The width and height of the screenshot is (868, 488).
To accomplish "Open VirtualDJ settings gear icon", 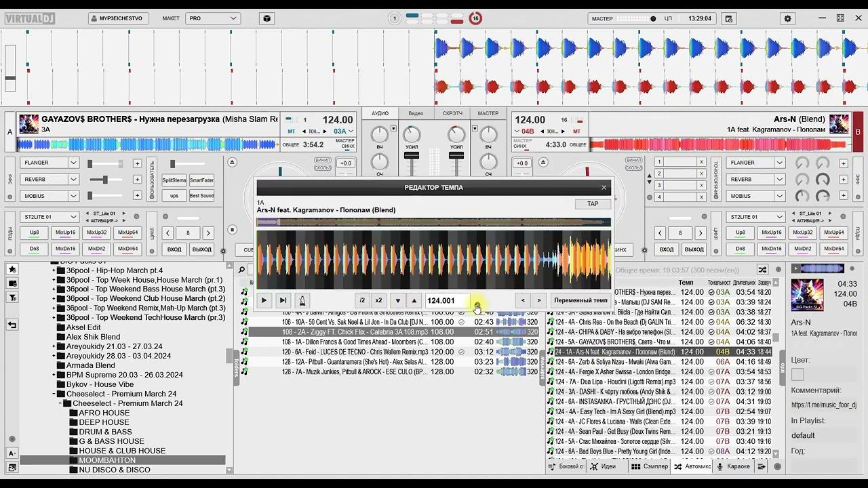I will click(x=787, y=19).
